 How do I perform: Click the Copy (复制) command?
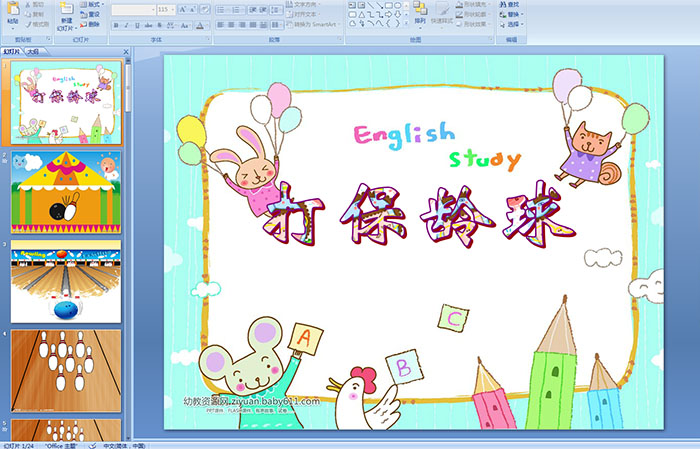coord(35,14)
